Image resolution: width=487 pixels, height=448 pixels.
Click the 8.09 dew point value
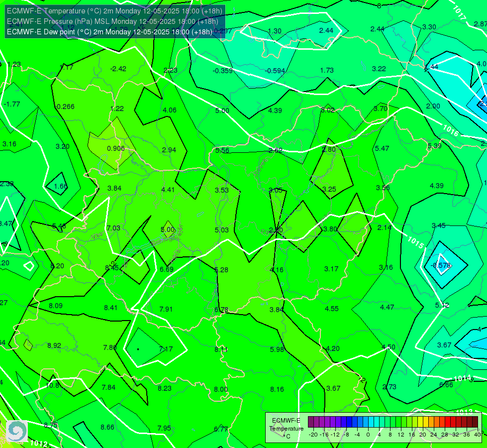(x=56, y=306)
